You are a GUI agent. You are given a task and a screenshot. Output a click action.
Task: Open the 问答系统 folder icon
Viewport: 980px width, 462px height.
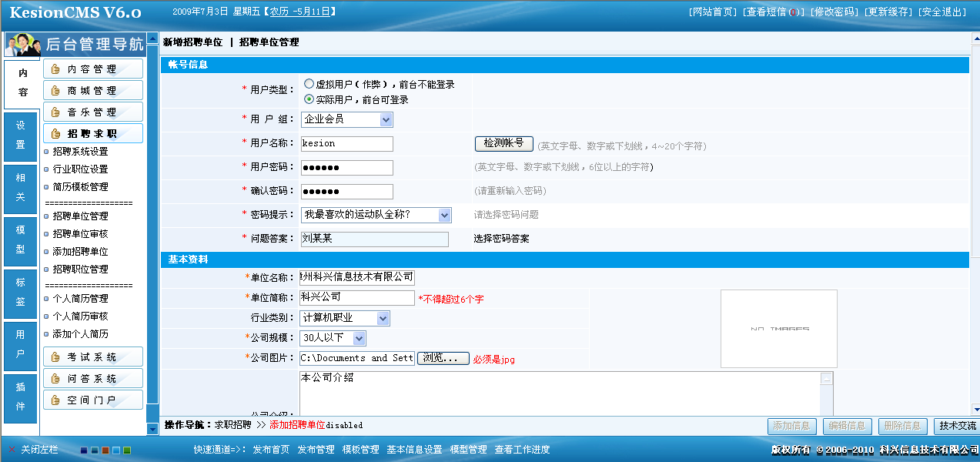point(55,378)
